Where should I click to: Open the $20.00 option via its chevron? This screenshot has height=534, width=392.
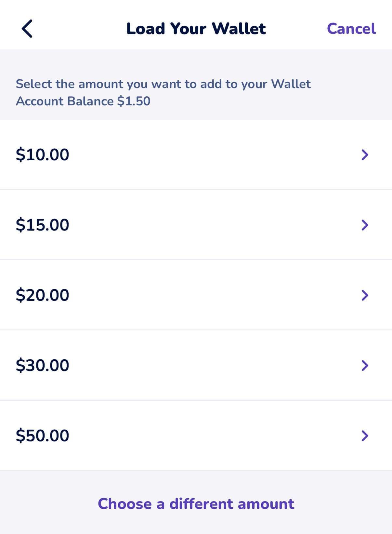[365, 295]
